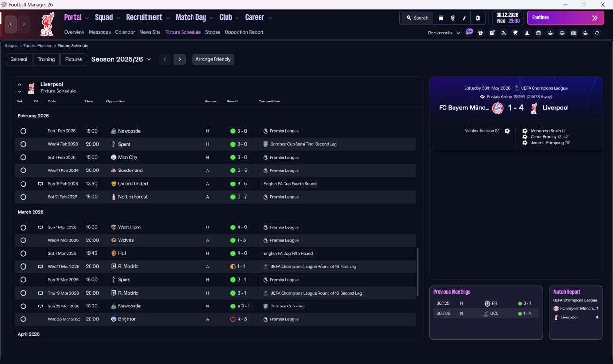This screenshot has width=613, height=364.
Task: Click the TV icon on the West Ham row
Action: [x=41, y=227]
